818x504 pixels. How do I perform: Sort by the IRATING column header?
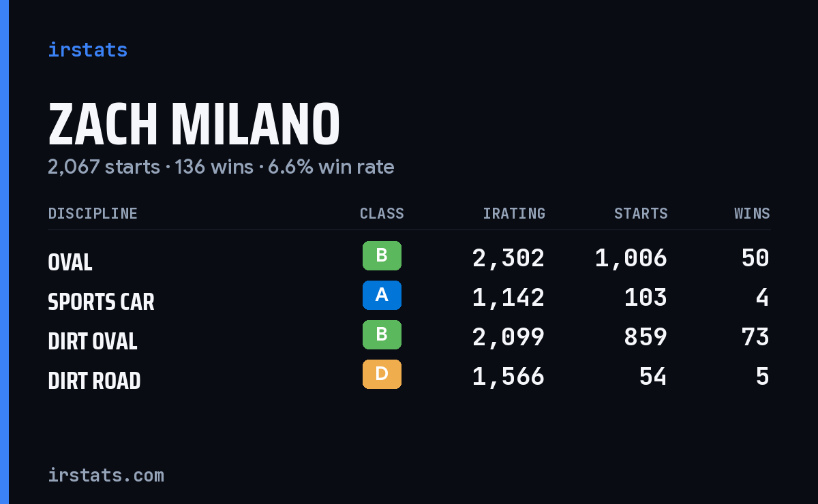[x=514, y=214]
